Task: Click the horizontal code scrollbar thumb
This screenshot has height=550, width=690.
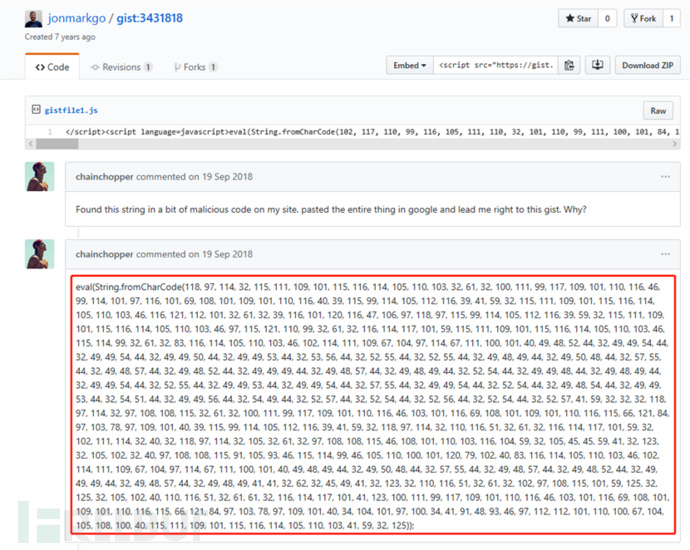Action: point(57,144)
